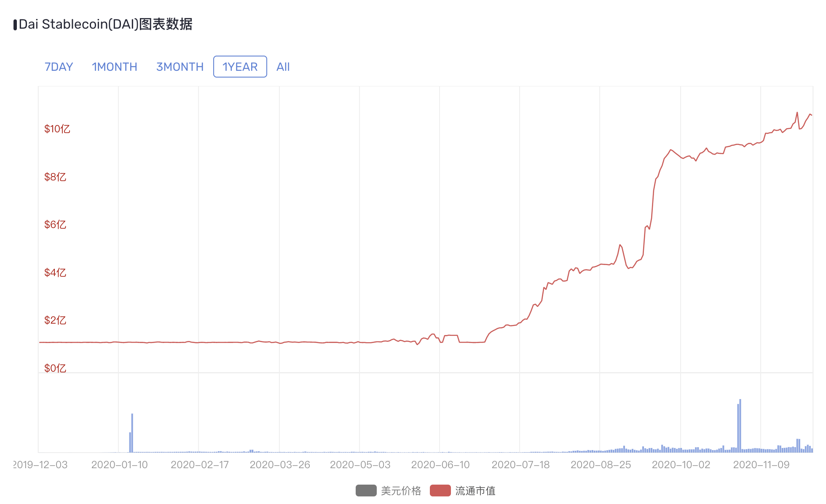This screenshot has height=504, width=826.
Task: Switch to the 7DAY time range
Action: click(x=59, y=67)
